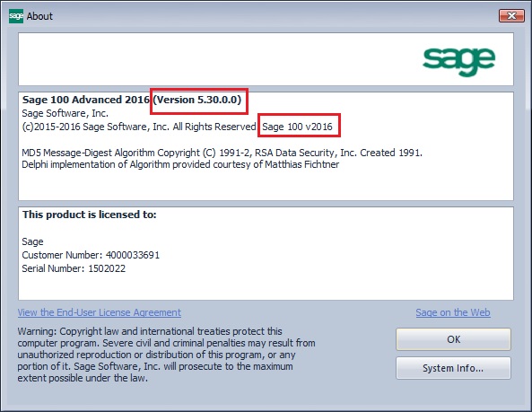Close the About dialog with X button

tap(511, 15)
